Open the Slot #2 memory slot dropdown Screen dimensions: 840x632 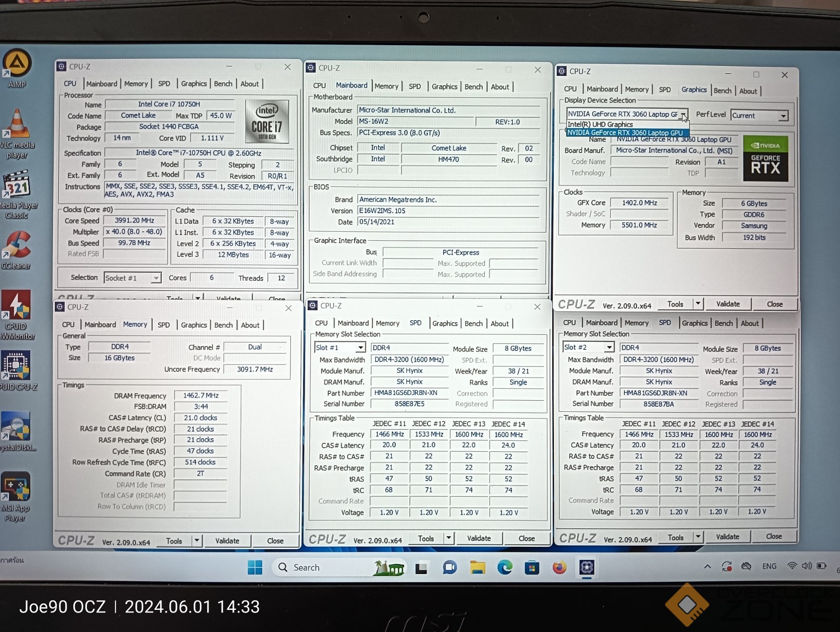tap(589, 347)
